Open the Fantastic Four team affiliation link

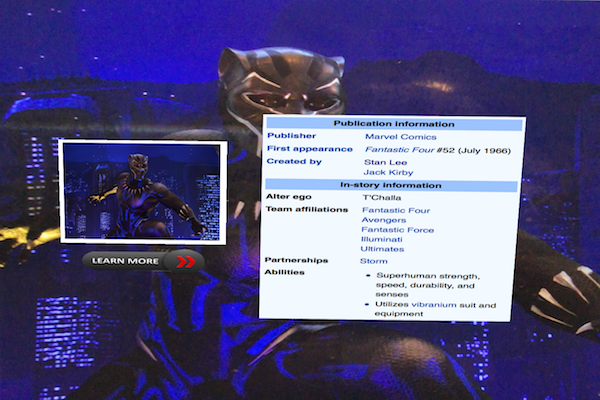click(396, 210)
